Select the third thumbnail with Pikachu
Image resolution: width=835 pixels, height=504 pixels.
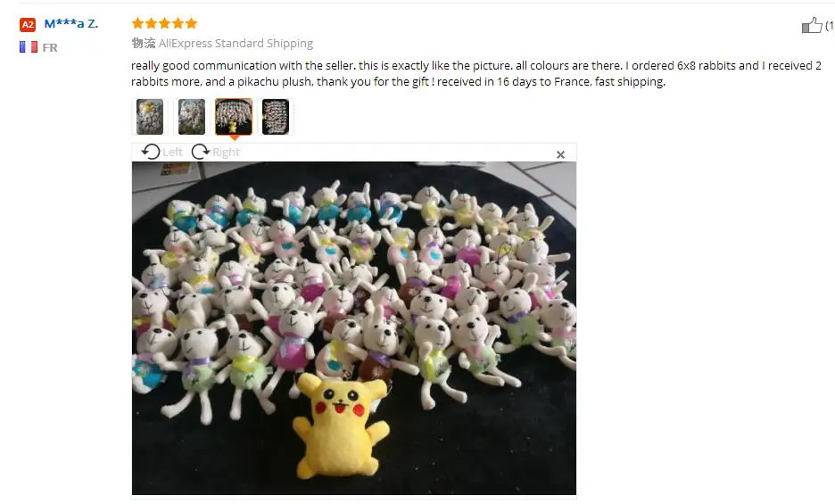(234, 117)
